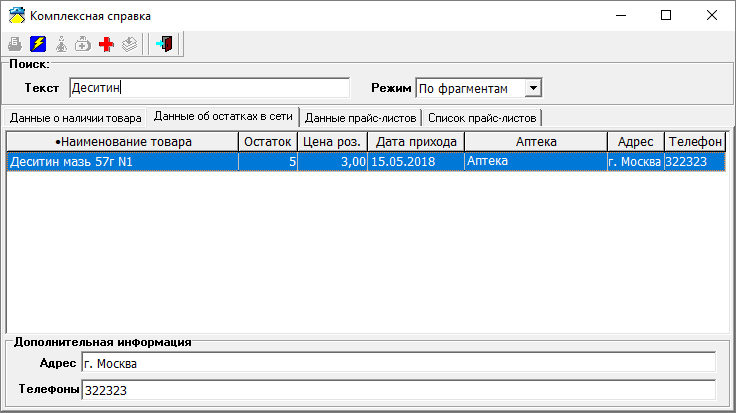Click the blue lightning bolt toolbar icon

point(38,44)
